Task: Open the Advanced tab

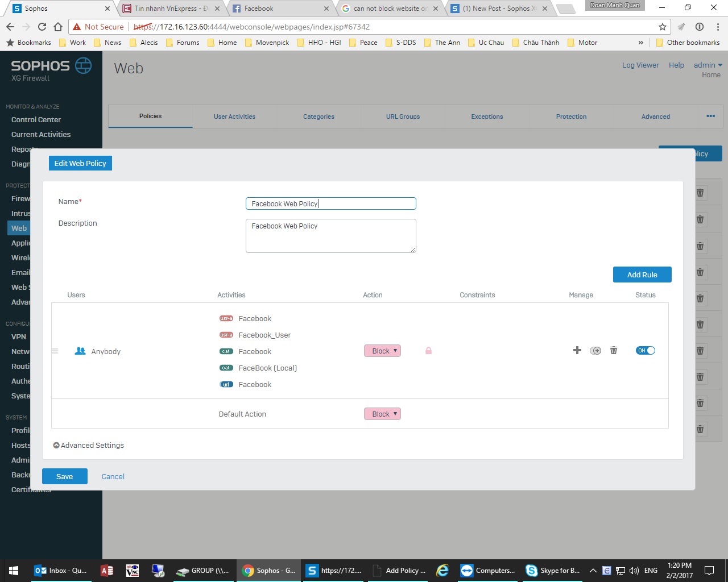Action: click(656, 117)
